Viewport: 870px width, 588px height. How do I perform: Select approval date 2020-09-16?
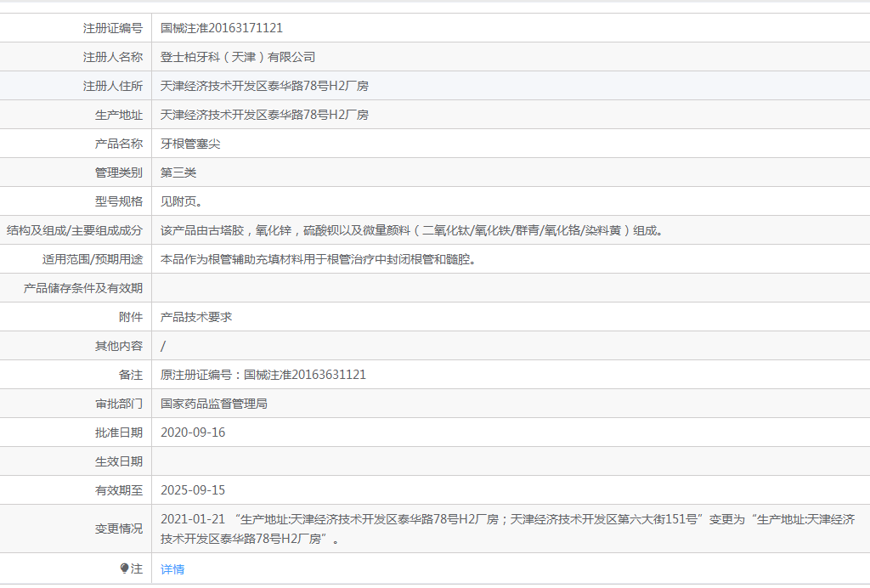coord(193,433)
